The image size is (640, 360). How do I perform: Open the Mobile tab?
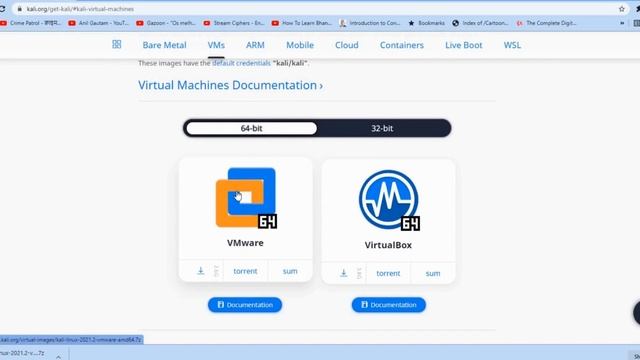[300, 45]
